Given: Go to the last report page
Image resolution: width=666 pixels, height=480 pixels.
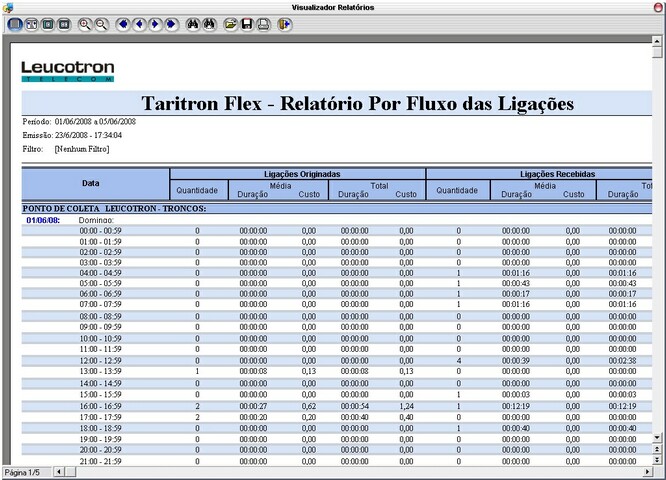Looking at the screenshot, I should [x=171, y=24].
